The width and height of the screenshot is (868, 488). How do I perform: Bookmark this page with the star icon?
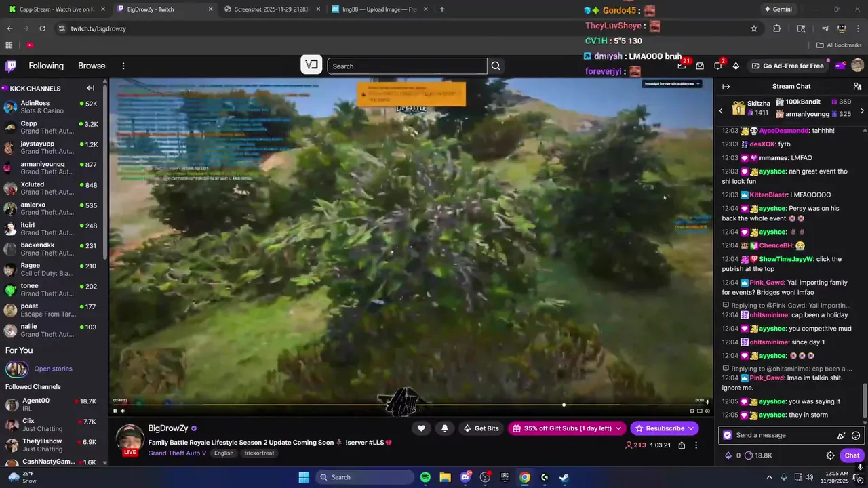point(754,28)
